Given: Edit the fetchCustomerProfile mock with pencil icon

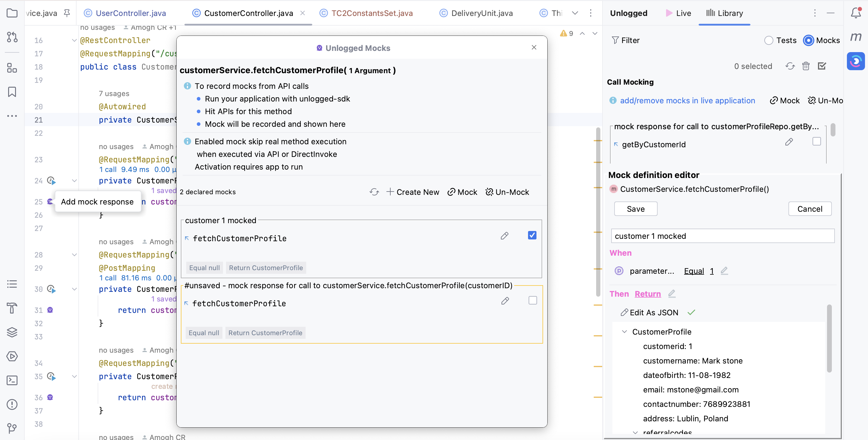Looking at the screenshot, I should point(505,236).
